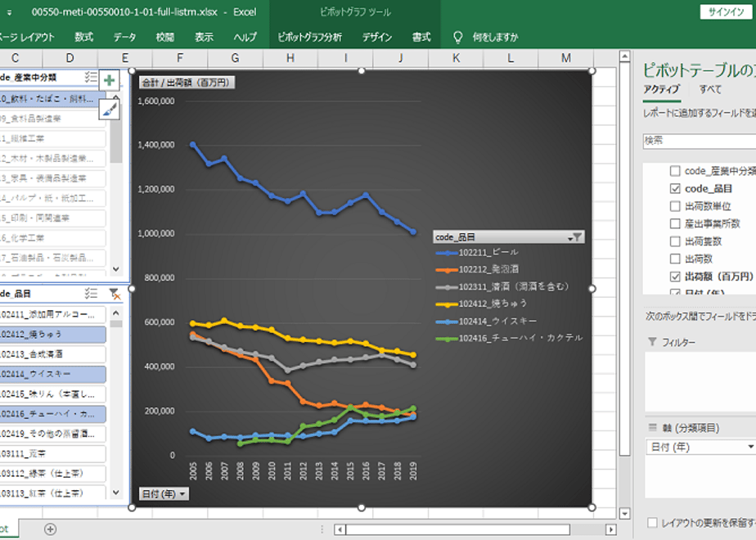Click the 産業中分類 slicer scrollbar thumb

115,133
